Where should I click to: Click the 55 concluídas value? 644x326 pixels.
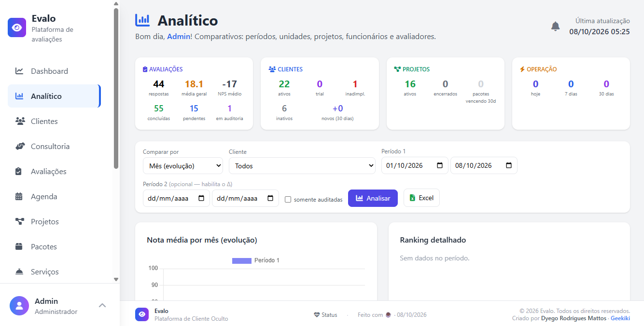coord(159,109)
